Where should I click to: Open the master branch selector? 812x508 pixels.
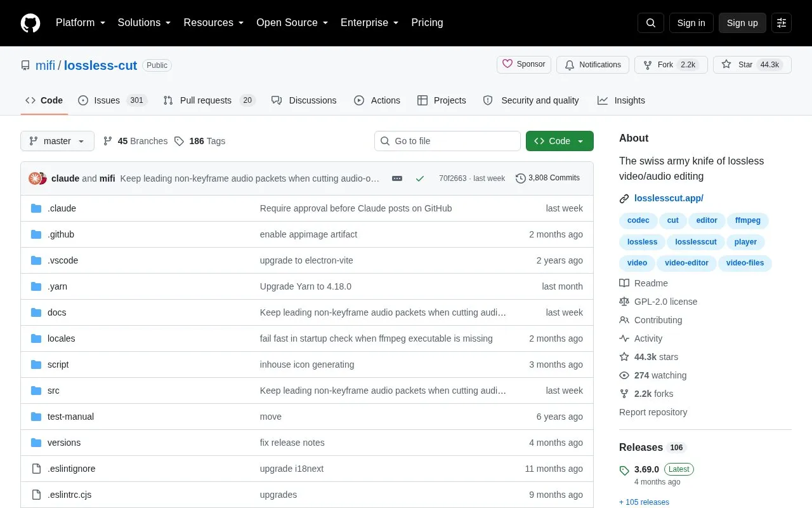(x=57, y=141)
